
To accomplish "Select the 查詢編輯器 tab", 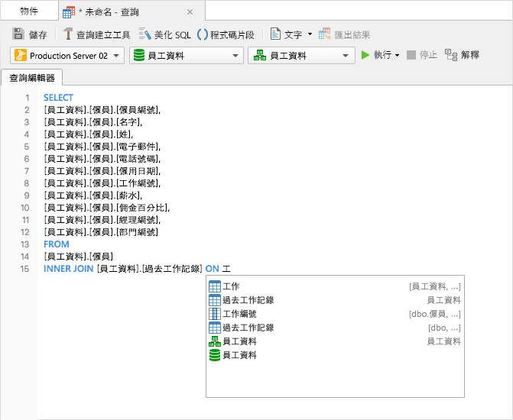I will (32, 78).
